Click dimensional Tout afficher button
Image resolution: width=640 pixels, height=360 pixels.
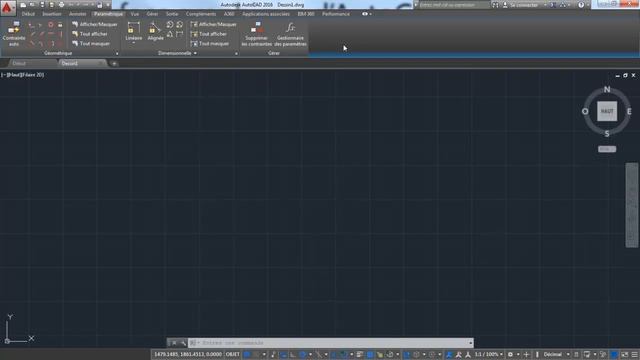(209, 34)
